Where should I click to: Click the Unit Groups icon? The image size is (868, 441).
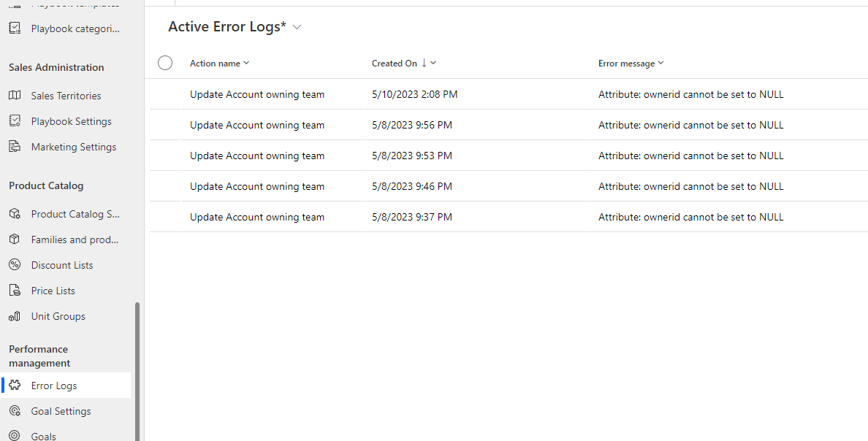pos(15,316)
